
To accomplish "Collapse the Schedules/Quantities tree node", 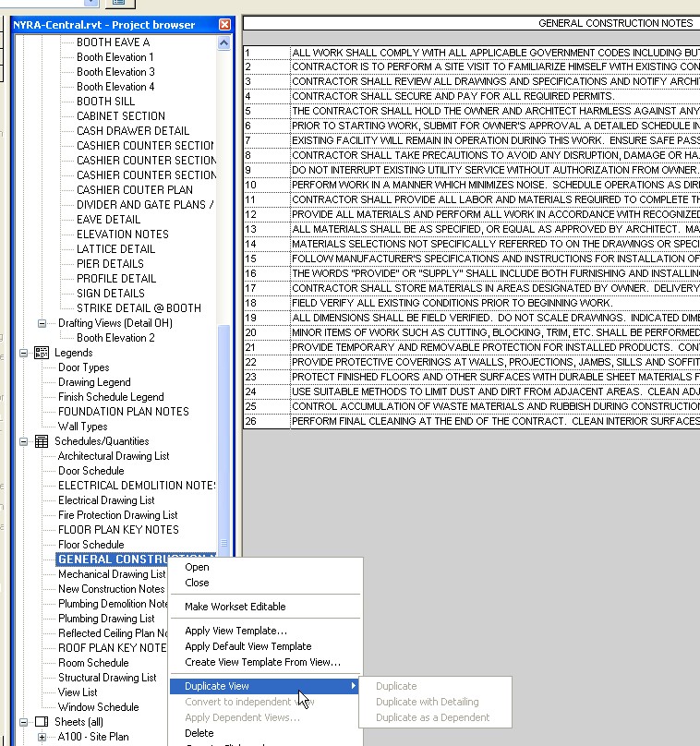I will pos(23,441).
